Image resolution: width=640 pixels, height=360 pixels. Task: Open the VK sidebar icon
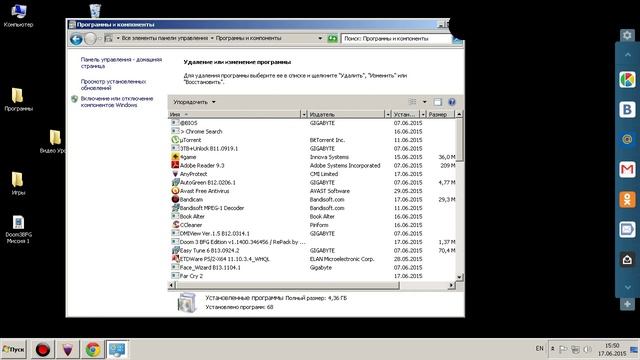tap(627, 109)
